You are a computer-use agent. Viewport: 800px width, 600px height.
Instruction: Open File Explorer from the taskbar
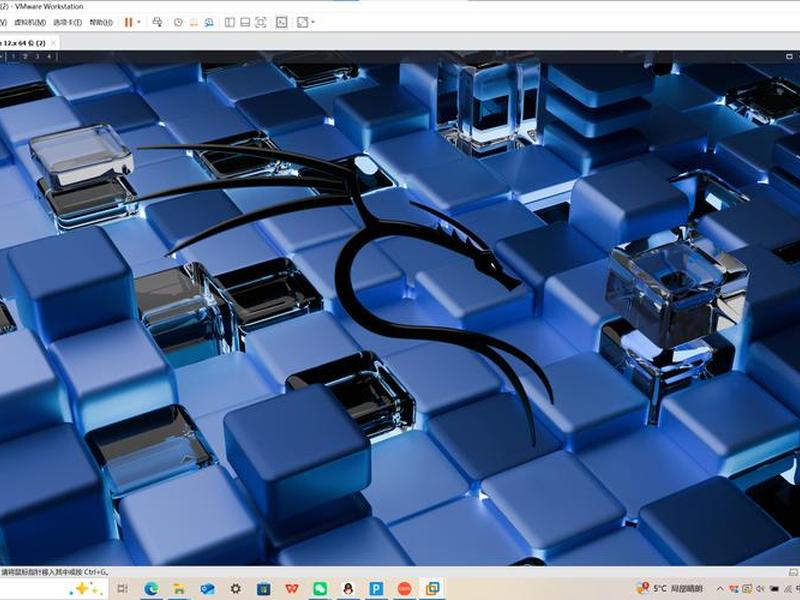tap(179, 589)
